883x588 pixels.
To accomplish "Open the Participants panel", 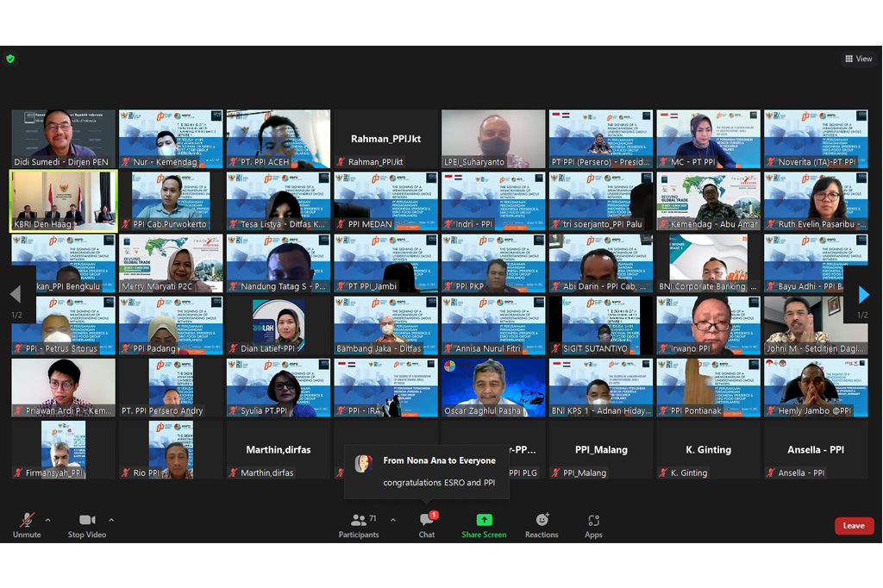I will 359,526.
